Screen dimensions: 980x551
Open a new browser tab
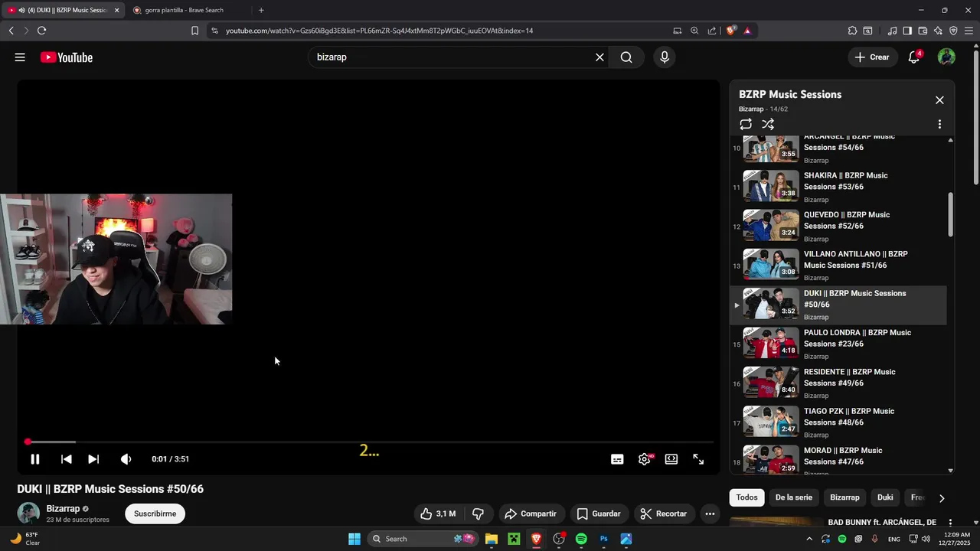pyautogui.click(x=261, y=10)
